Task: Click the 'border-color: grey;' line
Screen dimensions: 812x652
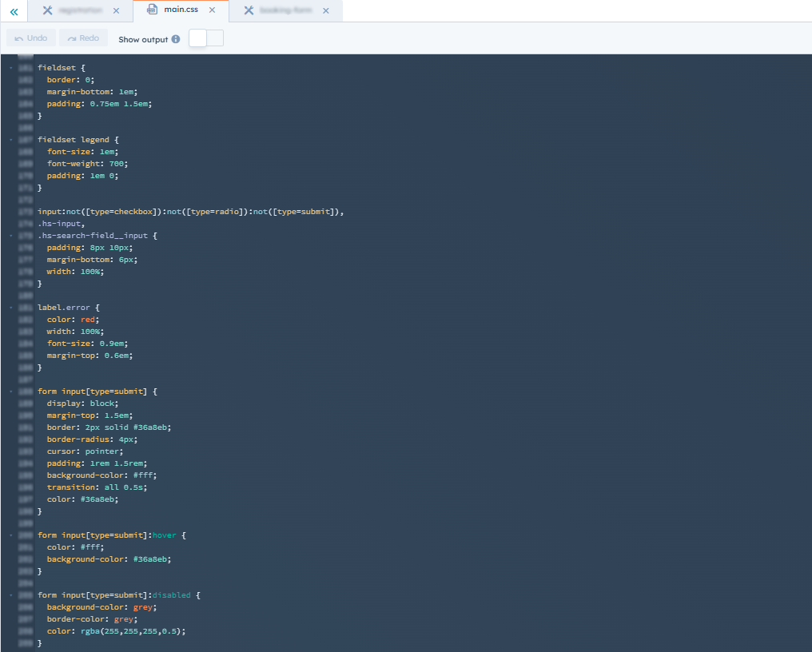Action: 92,619
